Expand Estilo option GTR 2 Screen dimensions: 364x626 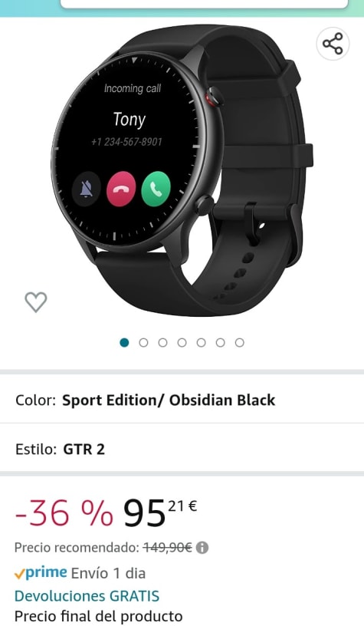(182, 449)
